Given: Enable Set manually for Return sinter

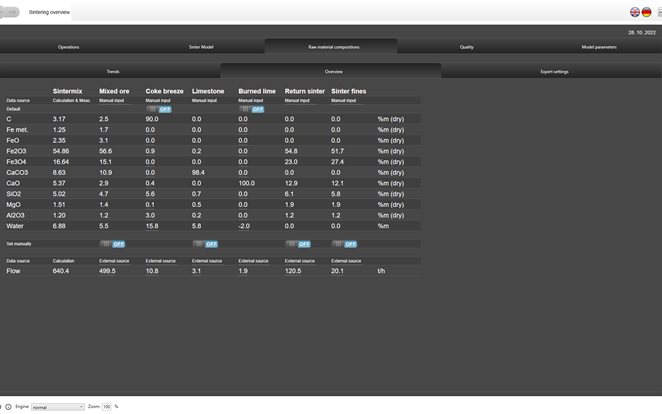Looking at the screenshot, I should point(298,244).
